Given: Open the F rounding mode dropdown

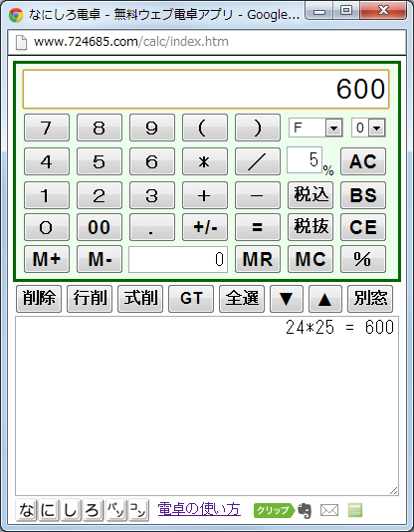Looking at the screenshot, I should click(315, 128).
